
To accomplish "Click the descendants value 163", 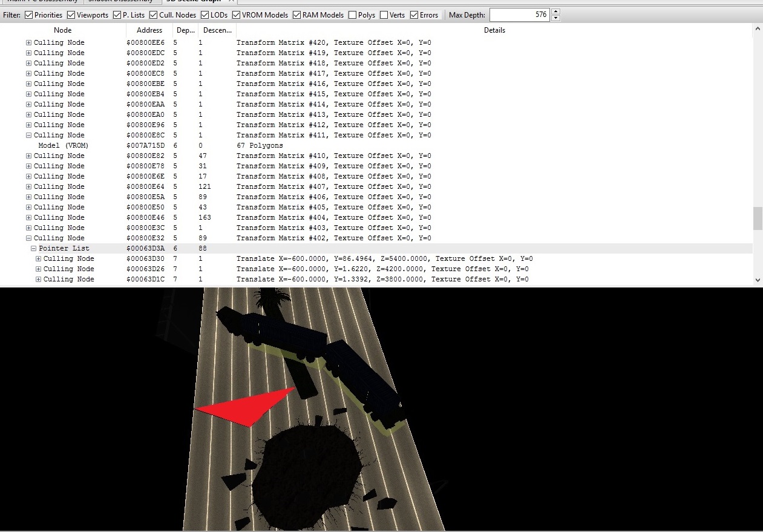I will (x=205, y=218).
